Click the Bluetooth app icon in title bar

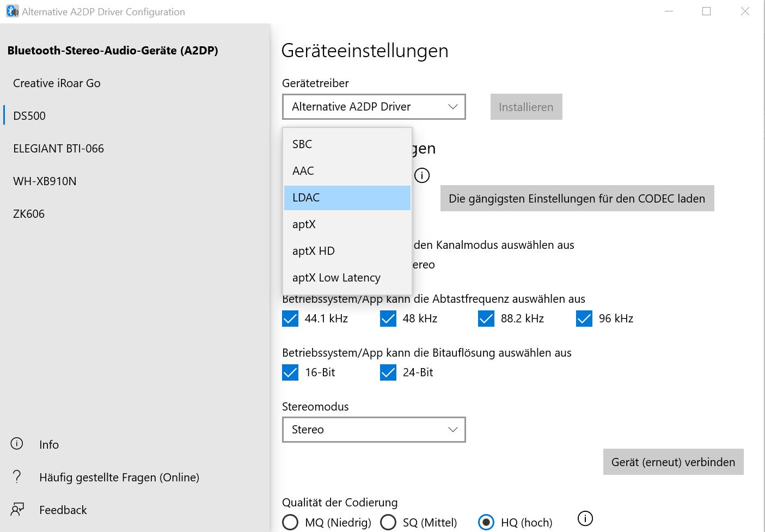(11, 11)
